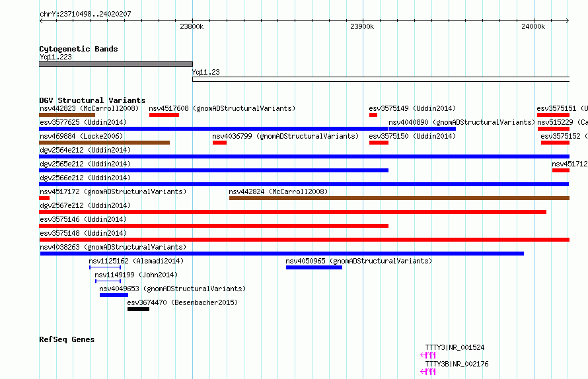The image size is (588, 379).
Task: Click the esv3577625 (Uddin2014) label
Action: click(x=83, y=122)
